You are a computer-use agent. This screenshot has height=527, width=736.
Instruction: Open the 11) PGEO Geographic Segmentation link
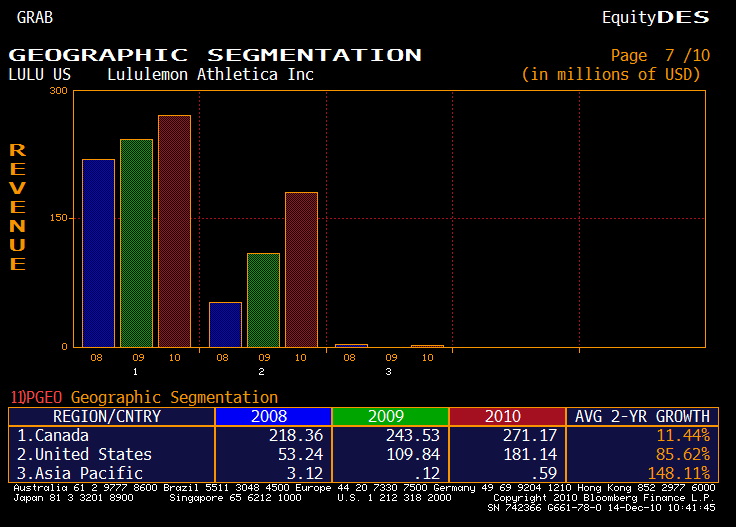[x=144, y=397]
